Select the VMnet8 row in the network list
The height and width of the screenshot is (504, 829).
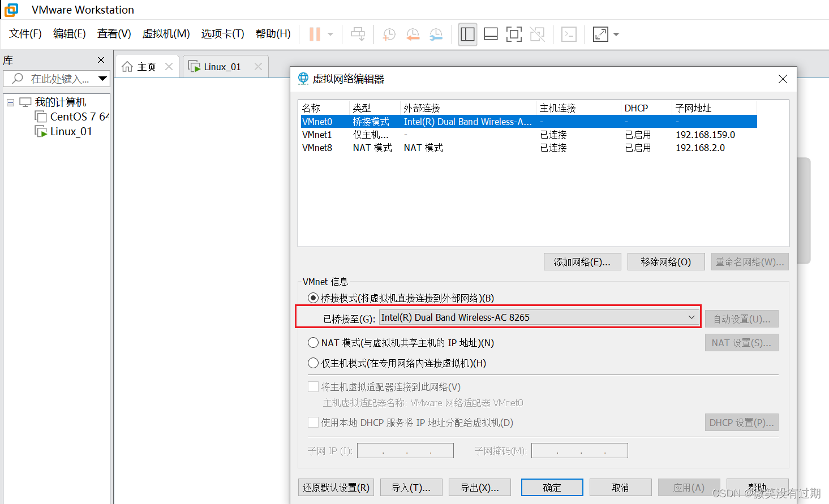click(529, 148)
